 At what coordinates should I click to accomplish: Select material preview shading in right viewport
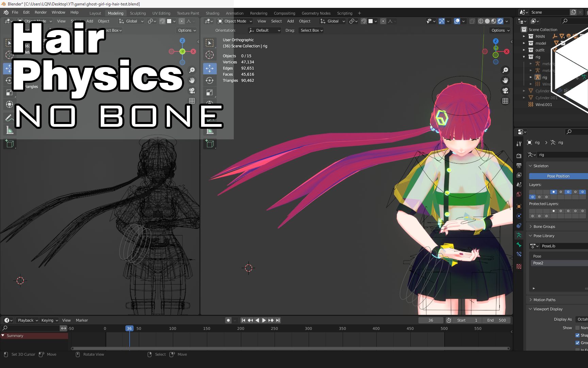click(494, 21)
